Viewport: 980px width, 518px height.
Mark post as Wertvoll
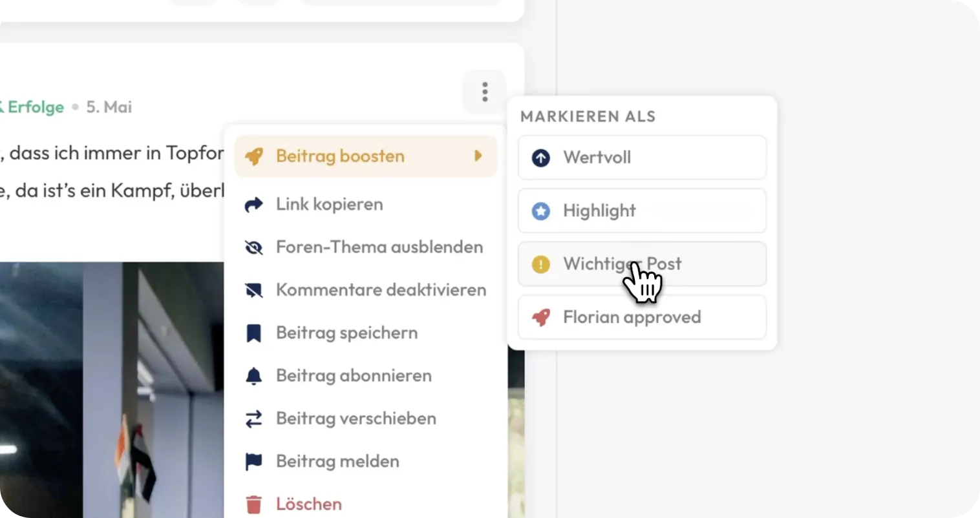coord(642,158)
